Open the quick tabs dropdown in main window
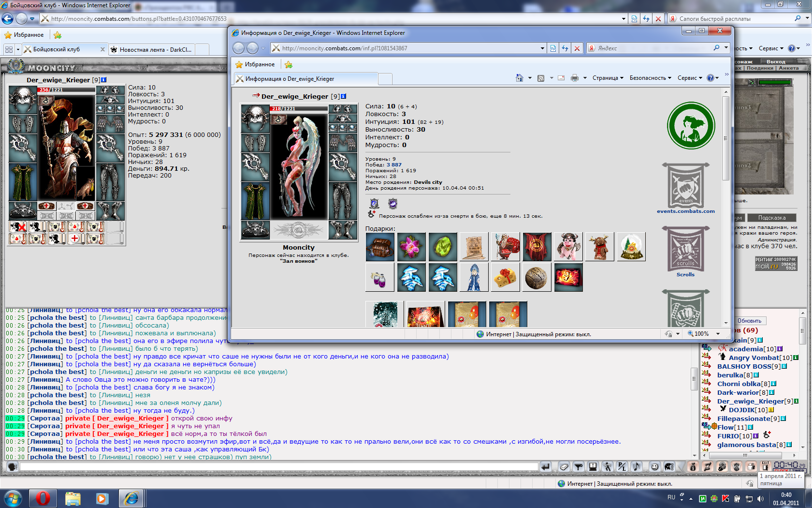The height and width of the screenshot is (508, 812). click(x=18, y=49)
